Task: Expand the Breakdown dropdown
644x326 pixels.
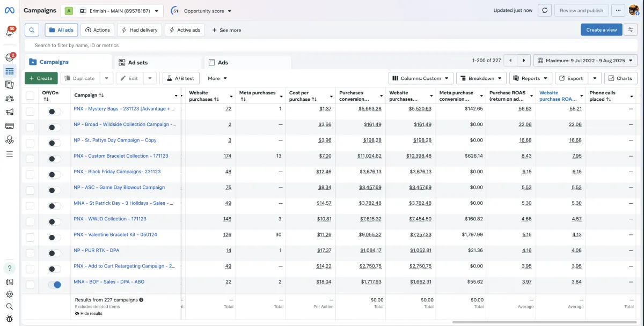Action: 481,78
